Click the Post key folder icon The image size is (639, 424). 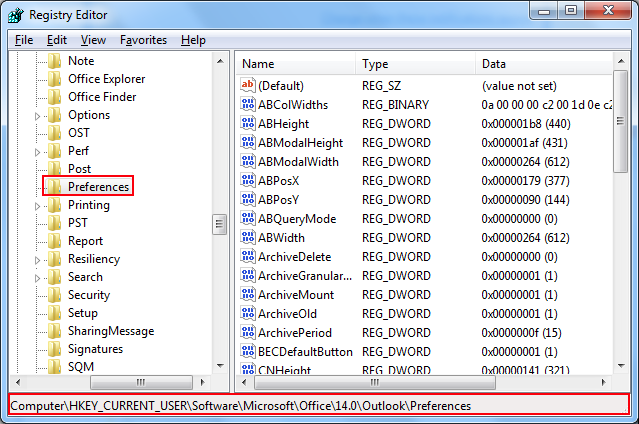coord(55,169)
